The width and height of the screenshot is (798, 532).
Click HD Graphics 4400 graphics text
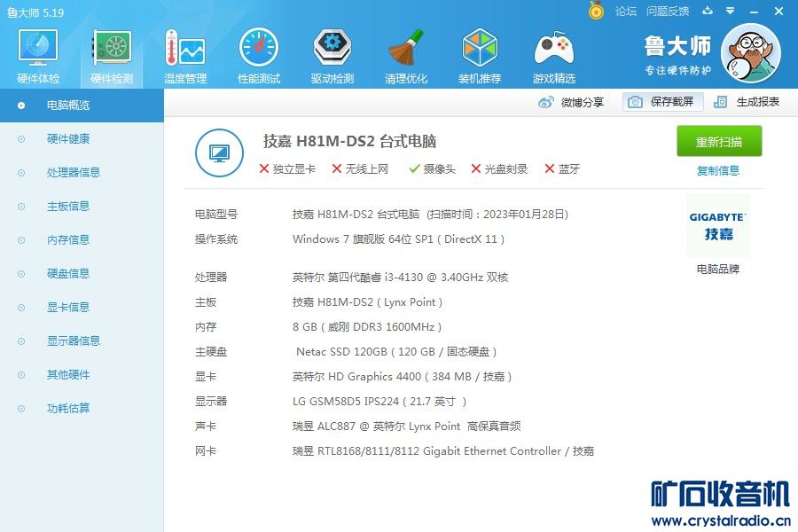point(402,377)
